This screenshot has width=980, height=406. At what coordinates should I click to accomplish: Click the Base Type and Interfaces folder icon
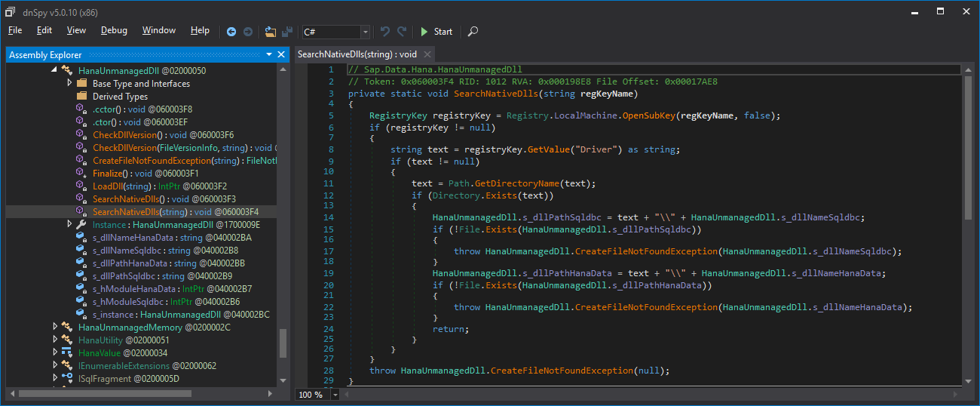[82, 83]
